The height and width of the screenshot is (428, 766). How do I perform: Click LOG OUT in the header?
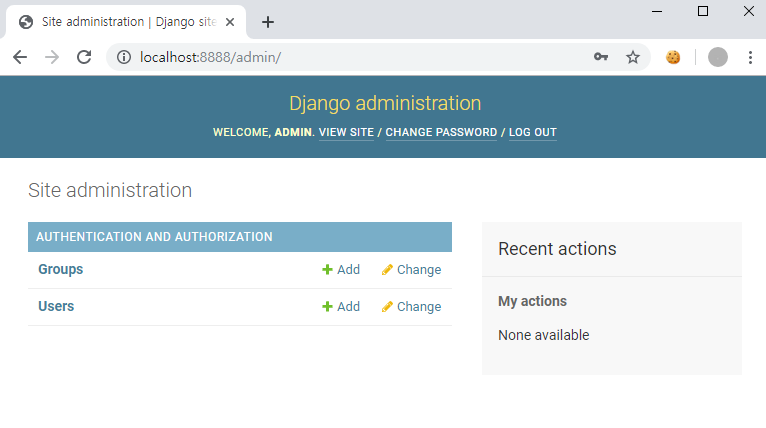(532, 132)
